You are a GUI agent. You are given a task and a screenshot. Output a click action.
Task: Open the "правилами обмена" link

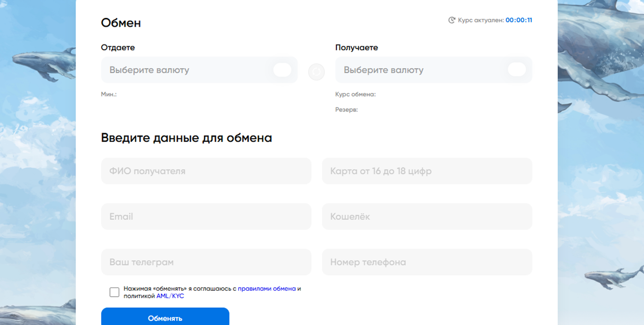coord(267,289)
